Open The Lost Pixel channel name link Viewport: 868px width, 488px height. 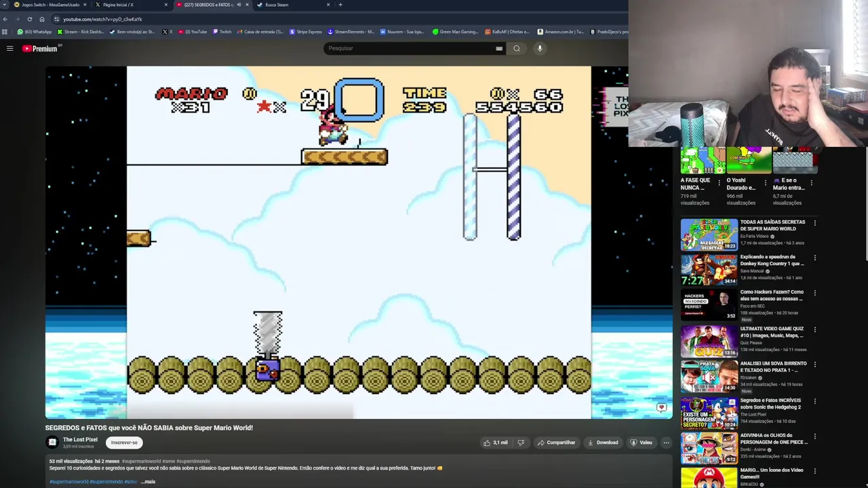click(x=80, y=440)
